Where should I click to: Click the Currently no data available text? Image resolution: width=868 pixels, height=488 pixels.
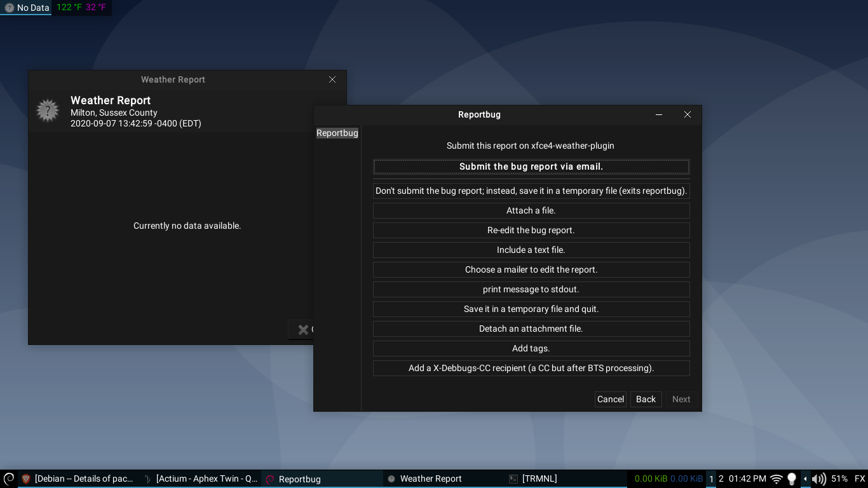point(187,226)
